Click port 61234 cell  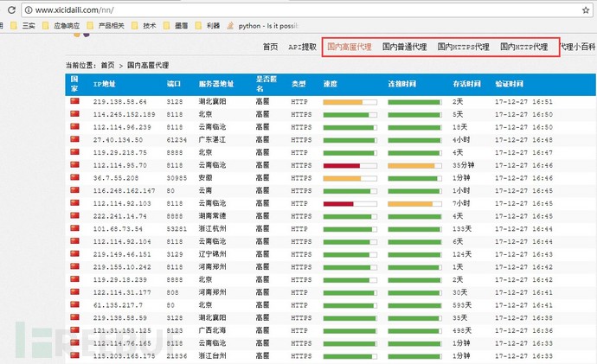pyautogui.click(x=177, y=140)
